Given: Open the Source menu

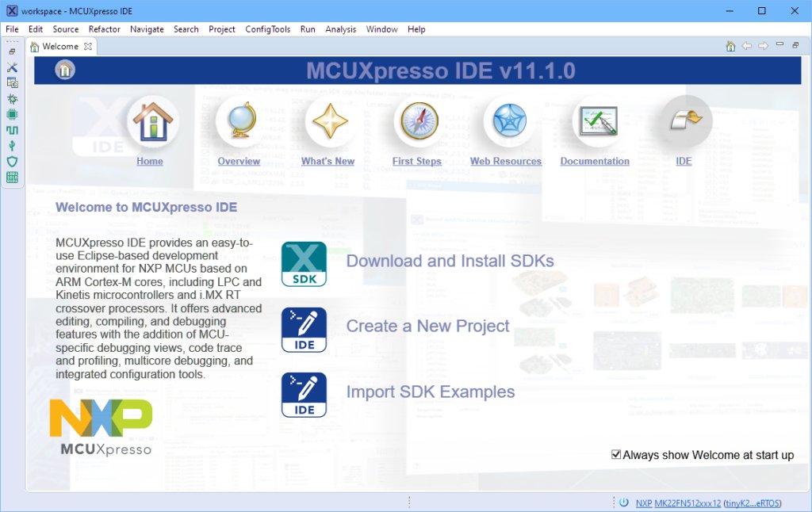Looking at the screenshot, I should pyautogui.click(x=66, y=29).
